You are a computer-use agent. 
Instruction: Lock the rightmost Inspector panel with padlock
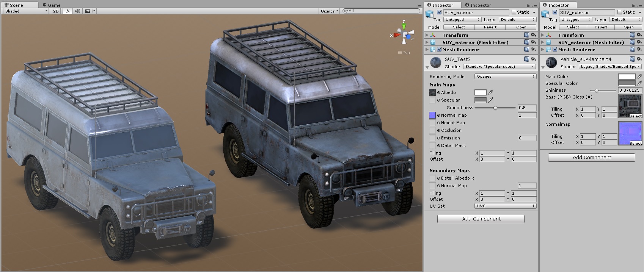click(633, 5)
